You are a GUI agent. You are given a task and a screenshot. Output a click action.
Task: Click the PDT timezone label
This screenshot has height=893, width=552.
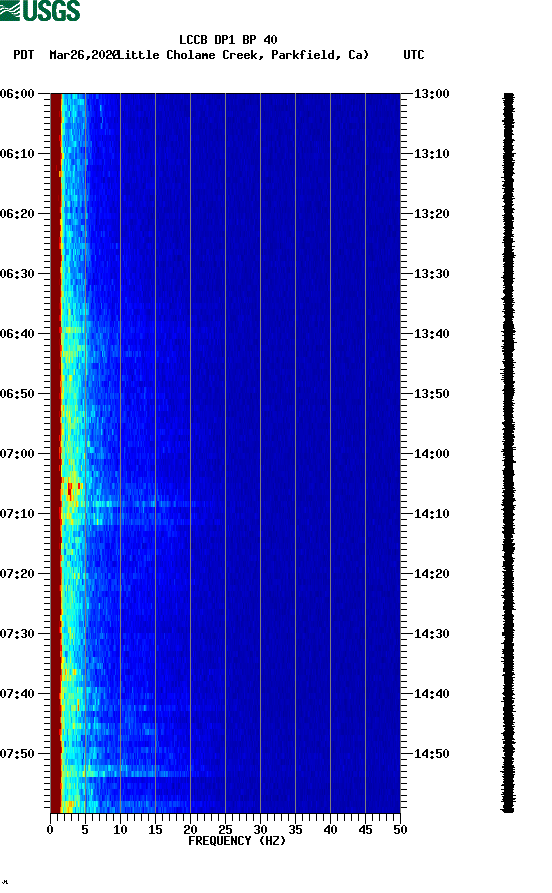click(x=23, y=55)
